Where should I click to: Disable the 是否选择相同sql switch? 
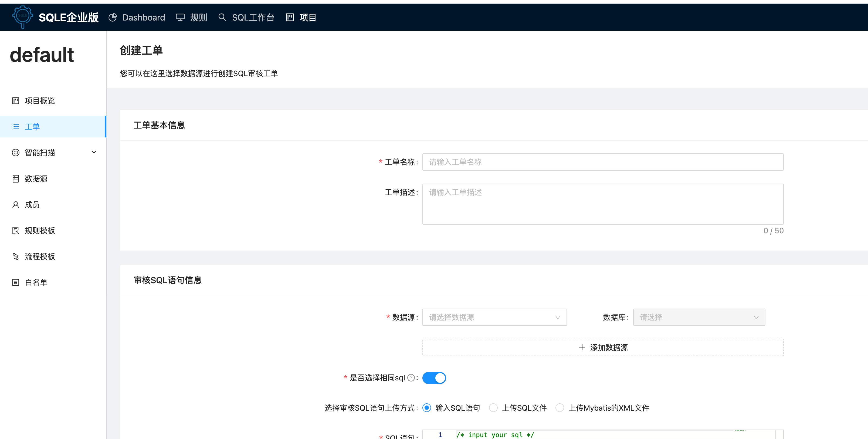[x=434, y=378]
